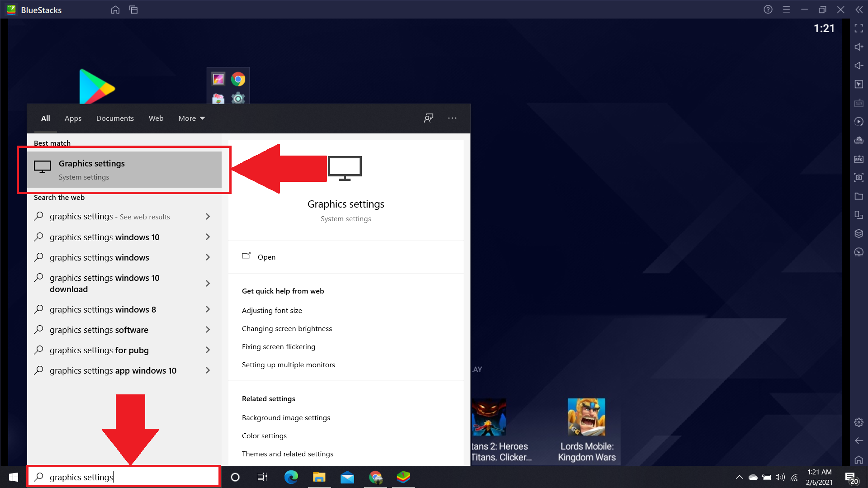This screenshot has width=868, height=488.
Task: Select the Documents search tab
Action: 115,118
